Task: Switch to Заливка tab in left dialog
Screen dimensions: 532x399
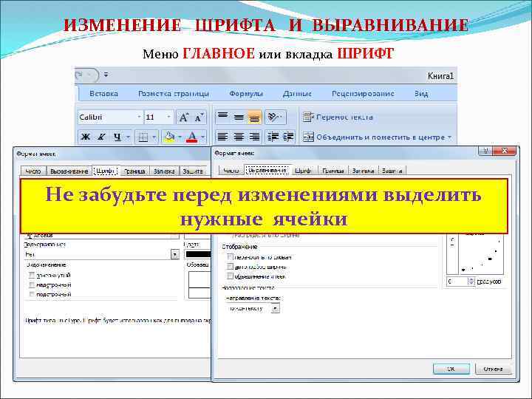Action: [164, 171]
